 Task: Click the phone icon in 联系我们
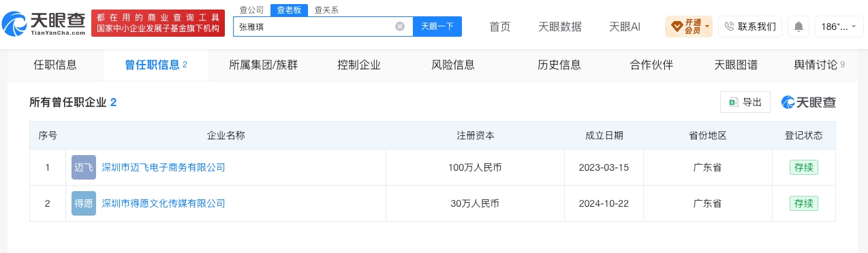click(x=729, y=27)
